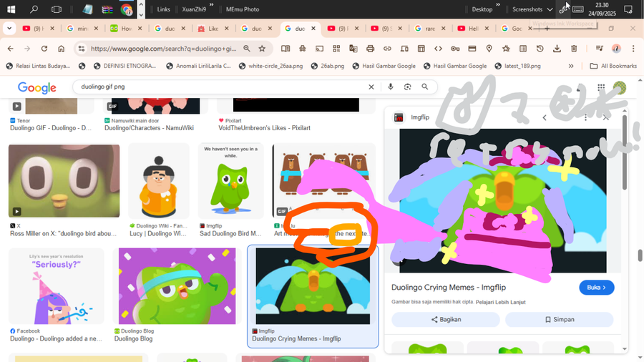Open Relasi Lintas Budaya bookmark
Viewport: 644px width, 362px height.
38,66
